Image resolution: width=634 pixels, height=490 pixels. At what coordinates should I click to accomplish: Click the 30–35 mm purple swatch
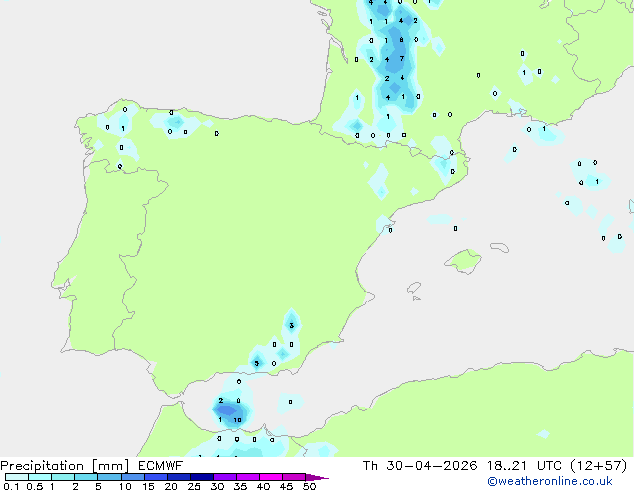click(225, 477)
